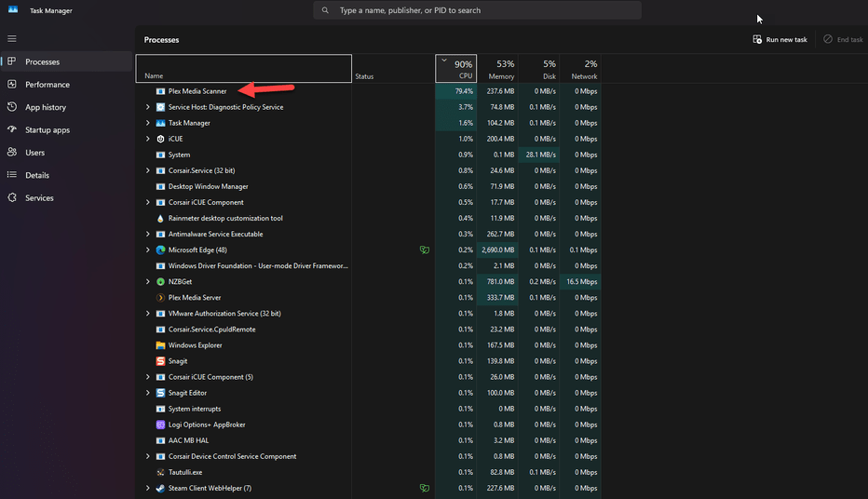Viewport: 868px width, 499px height.
Task: Switch to the Details page
Action: point(67,175)
